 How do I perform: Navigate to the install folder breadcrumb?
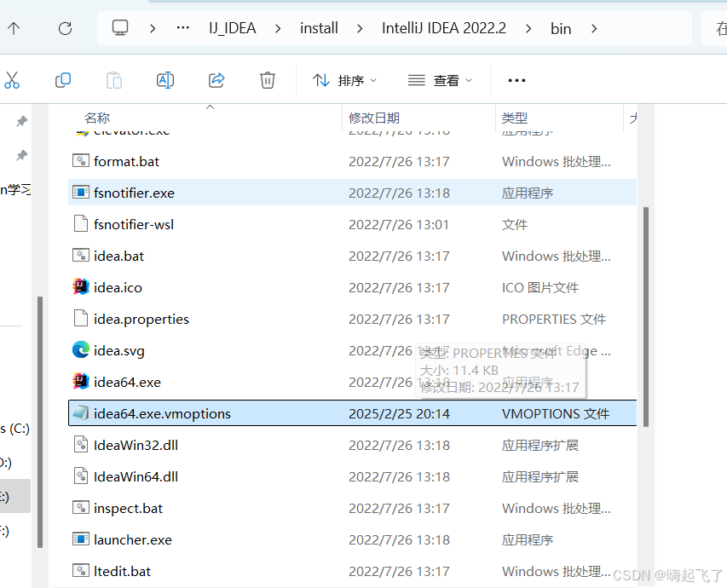(319, 28)
